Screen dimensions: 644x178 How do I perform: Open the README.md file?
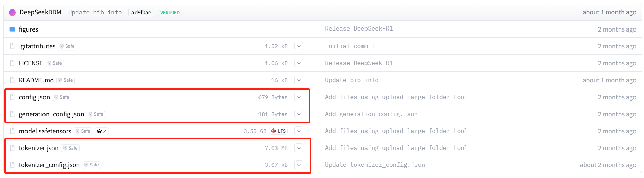(36, 80)
